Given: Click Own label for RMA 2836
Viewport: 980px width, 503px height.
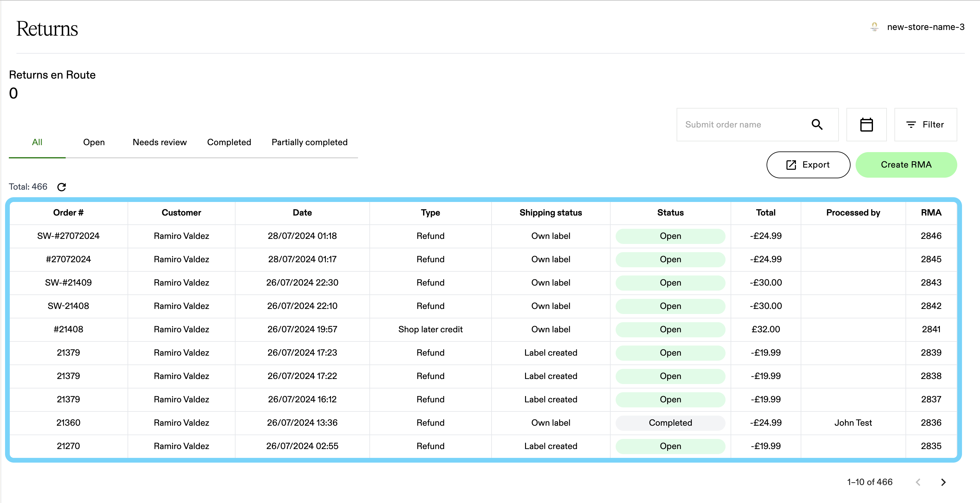Looking at the screenshot, I should pyautogui.click(x=551, y=423).
